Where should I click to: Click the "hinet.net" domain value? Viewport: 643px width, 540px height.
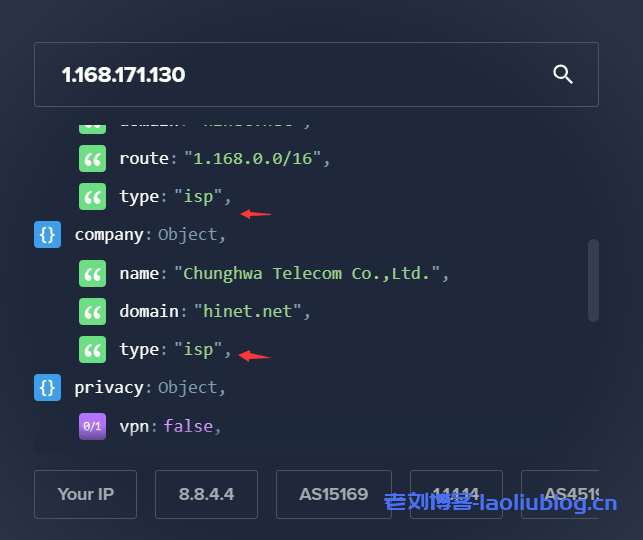[x=250, y=311]
